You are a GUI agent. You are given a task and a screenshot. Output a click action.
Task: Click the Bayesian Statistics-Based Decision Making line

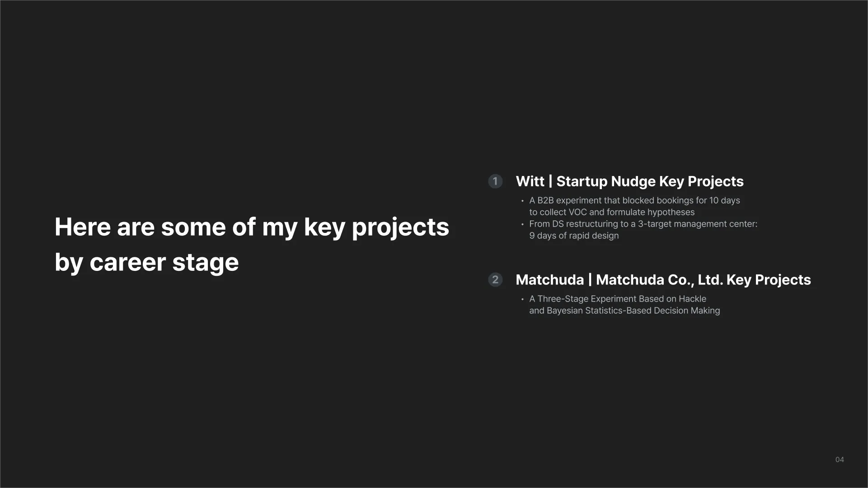click(624, 311)
